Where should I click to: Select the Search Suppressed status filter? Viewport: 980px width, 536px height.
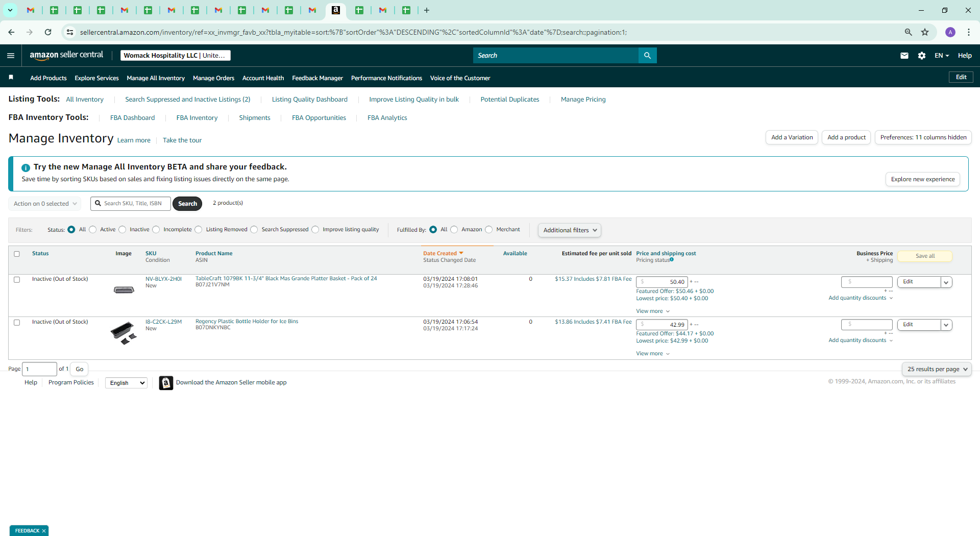(254, 230)
